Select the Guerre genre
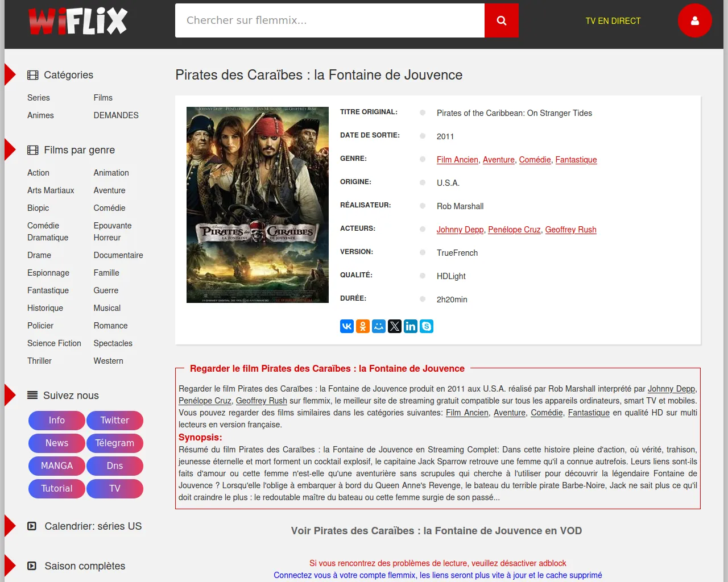Image resolution: width=728 pixels, height=582 pixels. click(x=106, y=290)
